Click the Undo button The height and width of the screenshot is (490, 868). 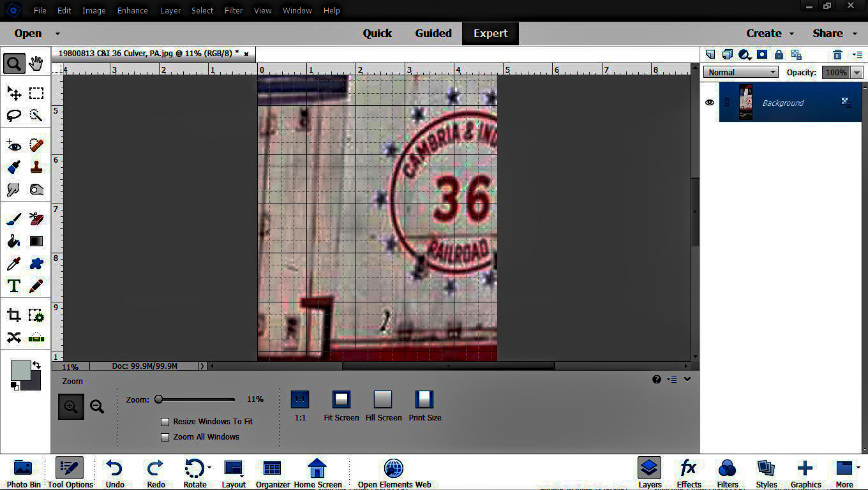(115, 473)
